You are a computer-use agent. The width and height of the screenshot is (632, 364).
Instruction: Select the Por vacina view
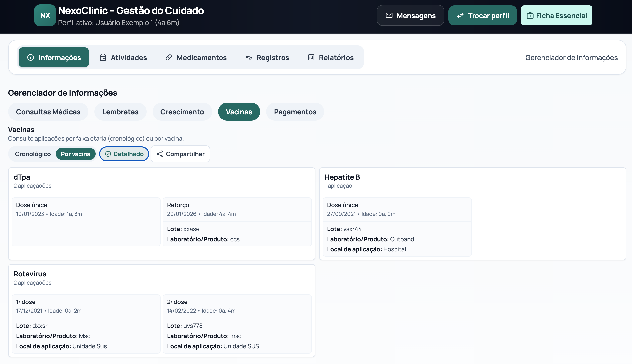76,154
